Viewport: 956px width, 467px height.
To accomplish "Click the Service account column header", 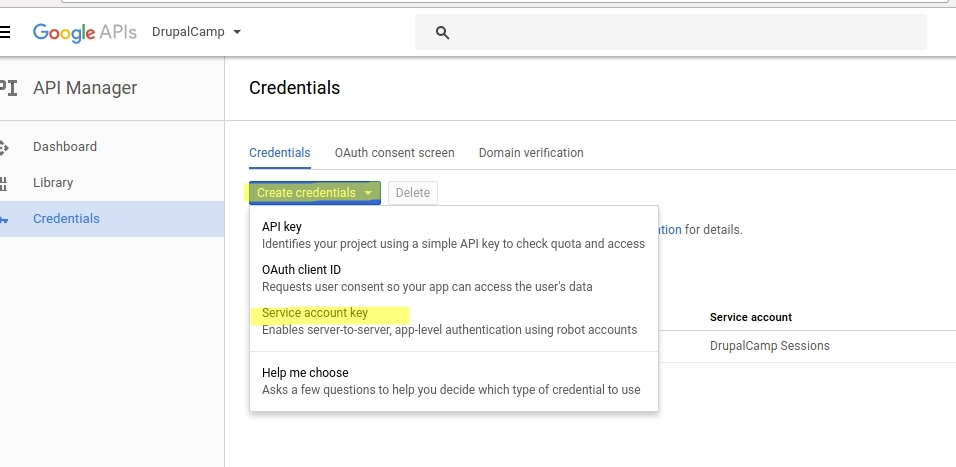I will coord(751,317).
